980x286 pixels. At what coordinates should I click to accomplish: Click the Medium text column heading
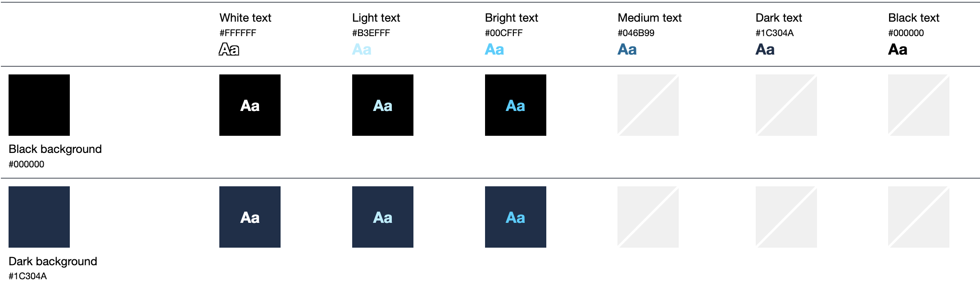[x=649, y=18]
